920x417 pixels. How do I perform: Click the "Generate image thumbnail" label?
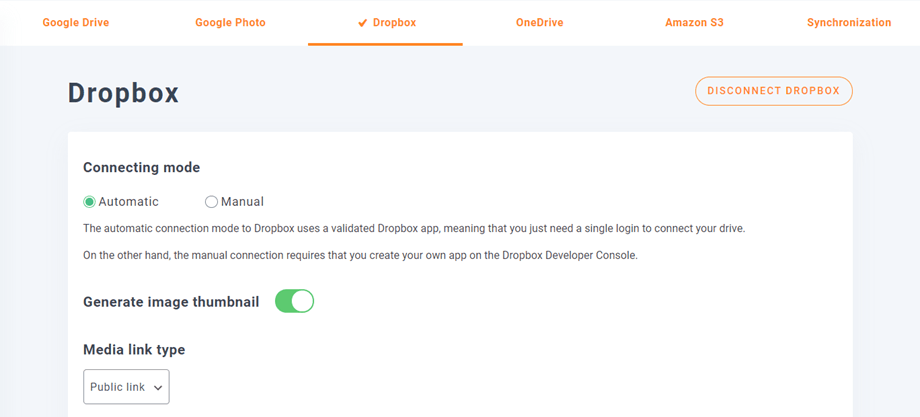pyautogui.click(x=171, y=302)
